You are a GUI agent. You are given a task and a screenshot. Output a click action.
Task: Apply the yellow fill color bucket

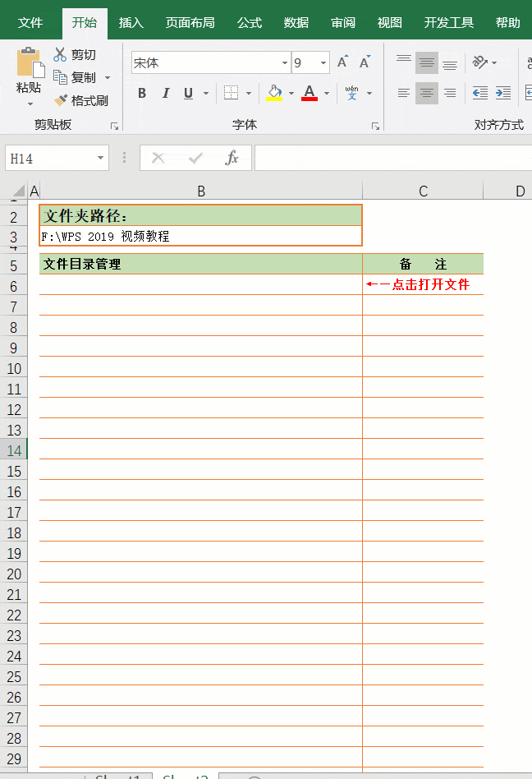pos(274,93)
